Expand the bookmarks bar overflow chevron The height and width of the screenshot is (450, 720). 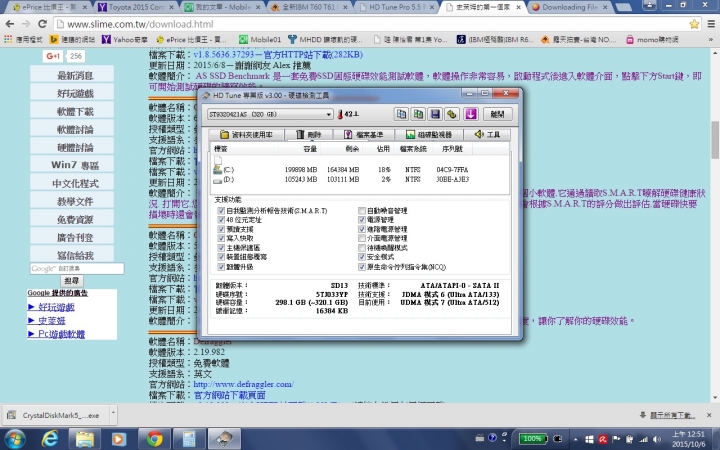[711, 40]
